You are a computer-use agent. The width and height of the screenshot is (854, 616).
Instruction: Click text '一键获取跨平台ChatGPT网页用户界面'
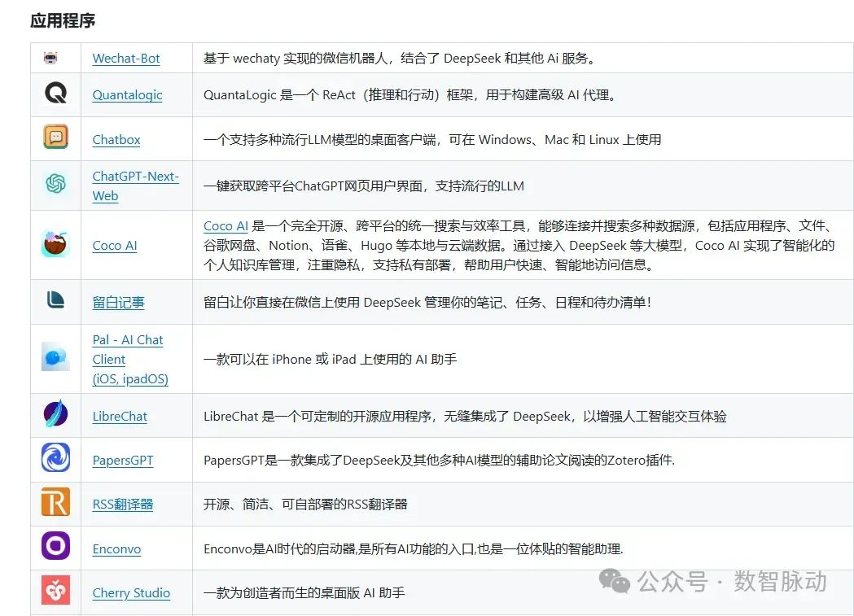click(313, 186)
